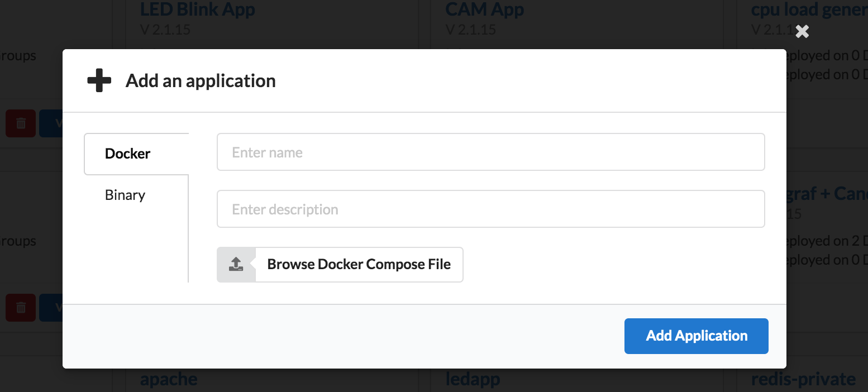Close the Add an application dialog
The image size is (868, 392).
tap(802, 32)
